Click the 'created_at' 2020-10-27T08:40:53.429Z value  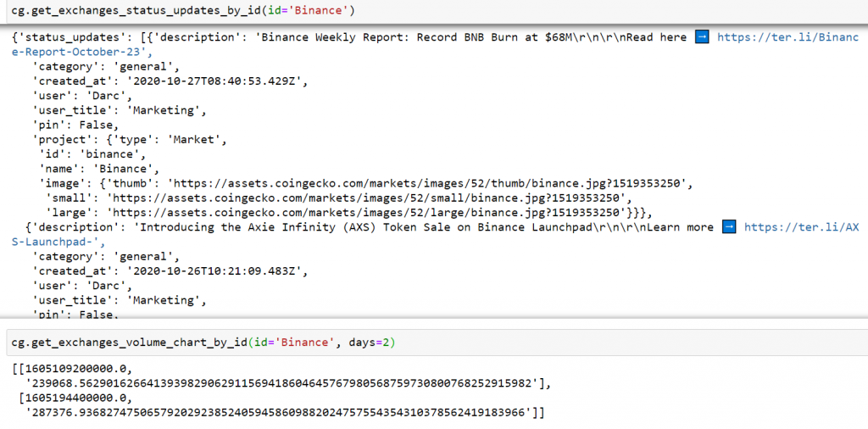point(217,81)
